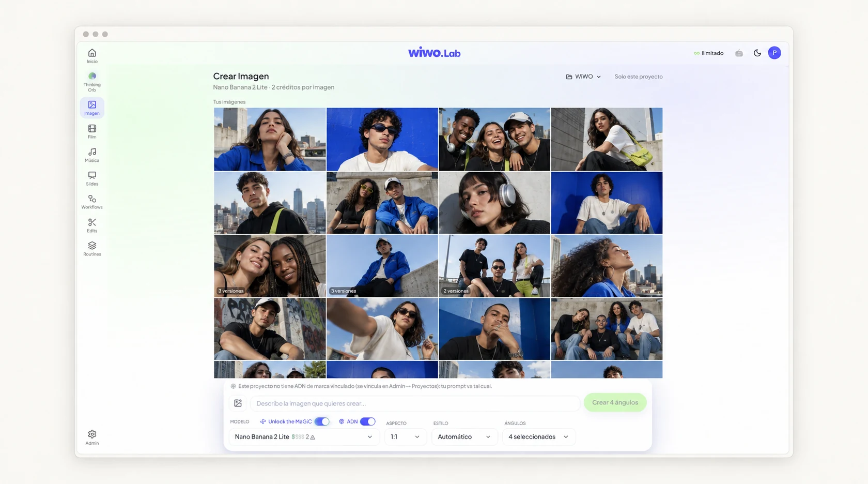Click the gray robot icon in header
868x484 pixels.
click(739, 53)
